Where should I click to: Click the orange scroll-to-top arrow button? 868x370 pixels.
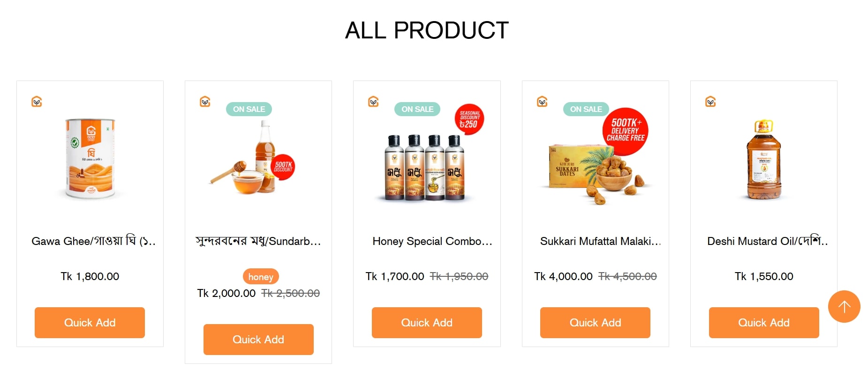coord(844,307)
